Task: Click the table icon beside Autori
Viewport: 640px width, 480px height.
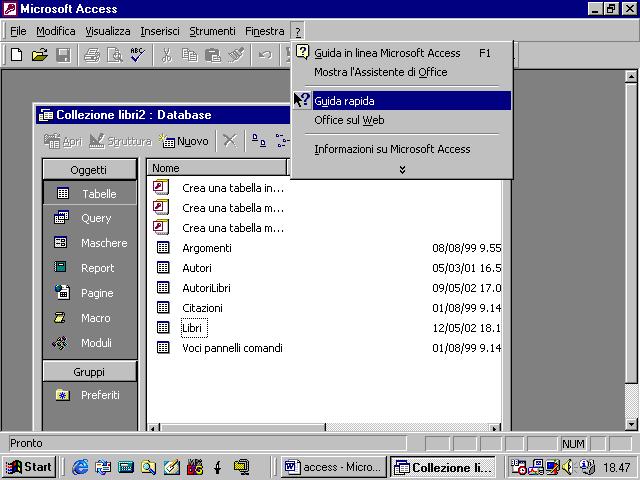Action: [x=163, y=267]
